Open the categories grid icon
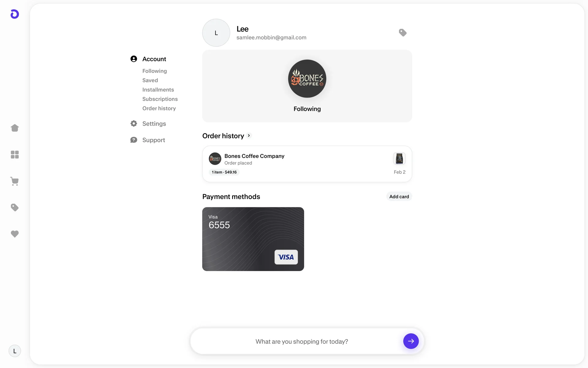Screen dimensions: 588x368 pos(15,155)
